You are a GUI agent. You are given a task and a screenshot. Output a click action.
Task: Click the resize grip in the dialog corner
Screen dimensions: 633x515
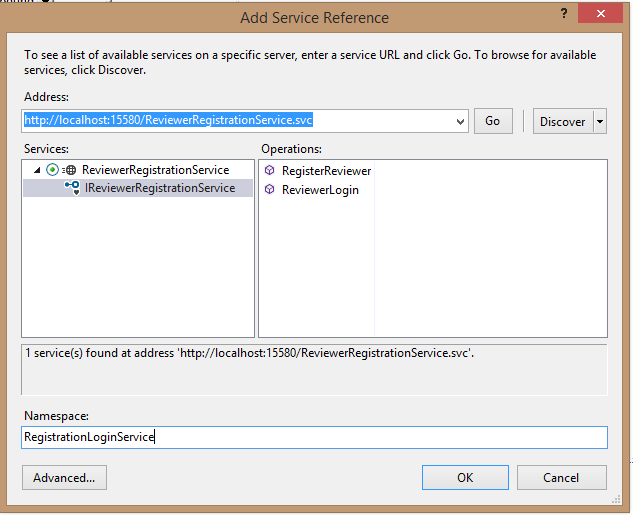616,499
